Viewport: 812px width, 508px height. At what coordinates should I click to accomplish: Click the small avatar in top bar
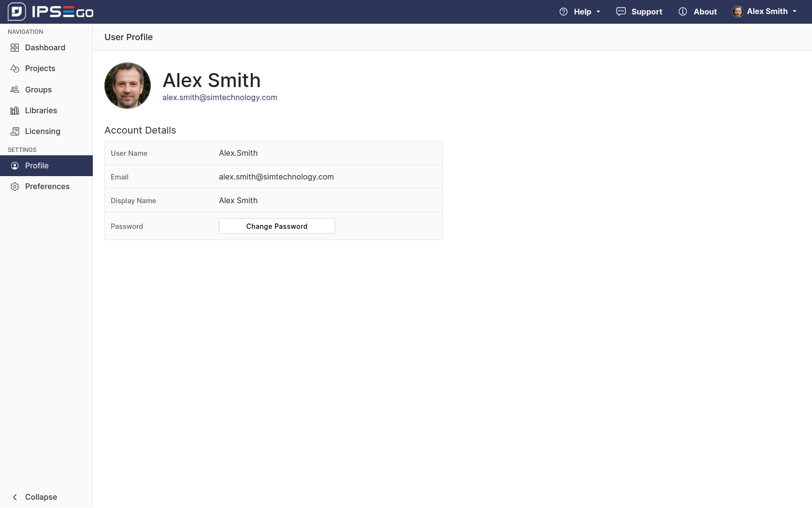pos(738,12)
